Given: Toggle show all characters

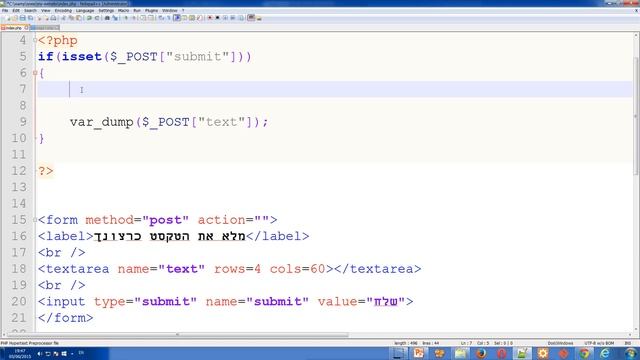Looking at the screenshot, I should [x=168, y=18].
